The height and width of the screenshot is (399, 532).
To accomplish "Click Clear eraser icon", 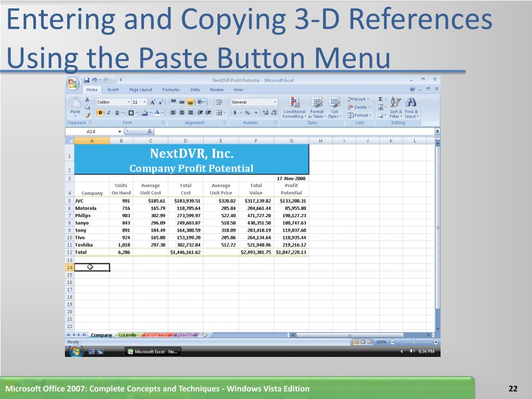I will tap(381, 115).
